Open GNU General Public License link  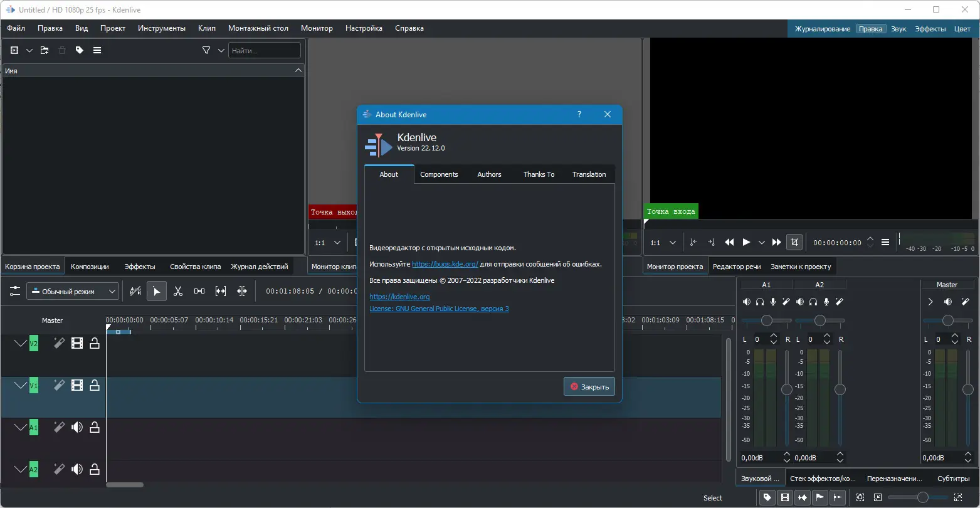[439, 309]
